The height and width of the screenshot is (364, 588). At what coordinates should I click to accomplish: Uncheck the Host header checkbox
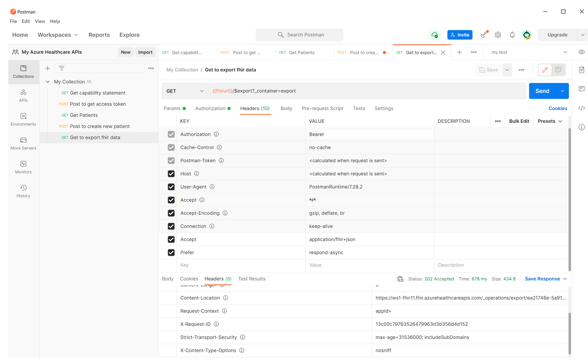[x=171, y=174]
